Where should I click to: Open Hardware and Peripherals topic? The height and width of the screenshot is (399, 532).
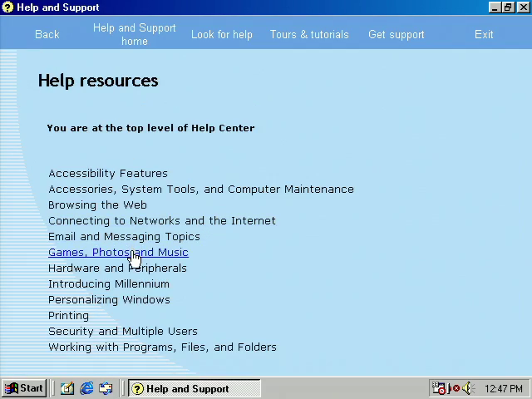point(117,268)
